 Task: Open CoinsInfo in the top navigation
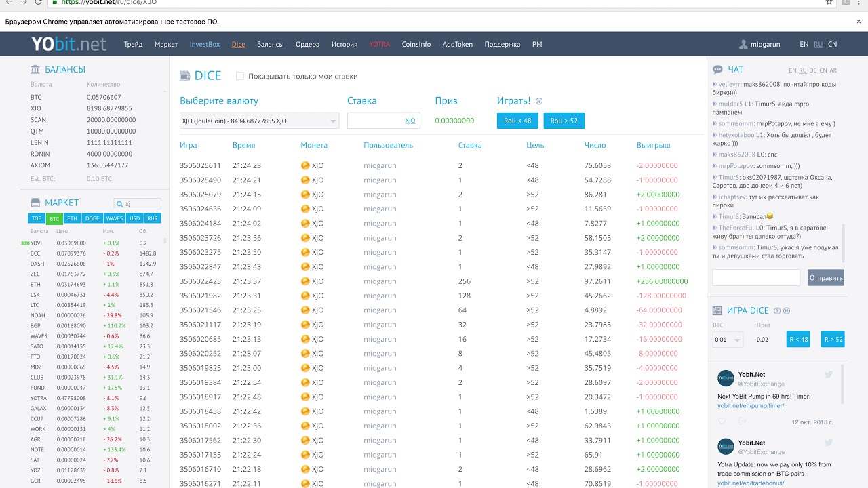click(416, 45)
